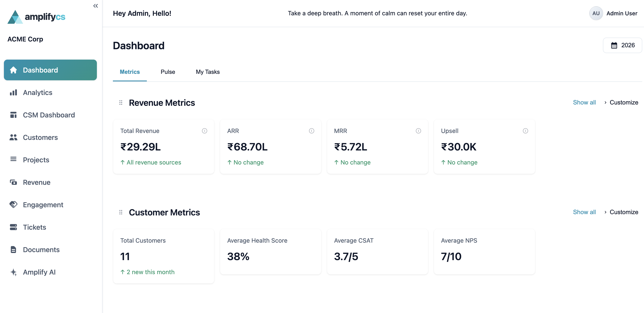Open the Total Revenue info tooltip
Screen dimensions: 644x313
click(205, 131)
